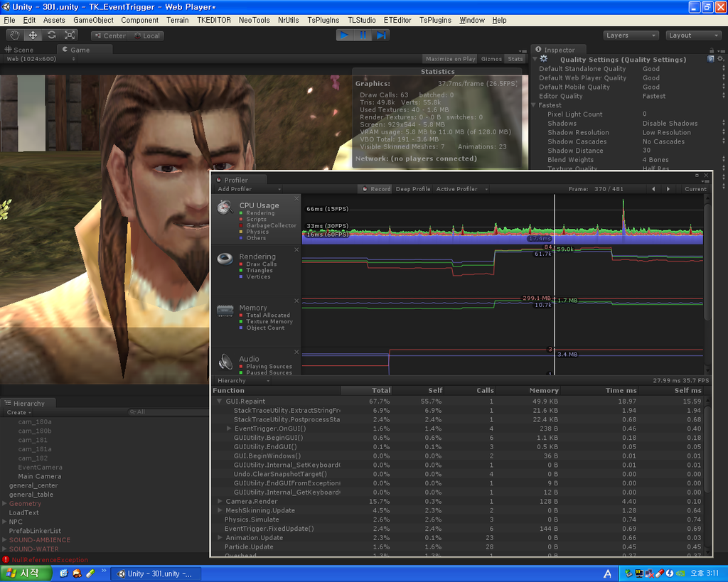Click the Current frame button
The height and width of the screenshot is (582, 728).
pyautogui.click(x=695, y=189)
